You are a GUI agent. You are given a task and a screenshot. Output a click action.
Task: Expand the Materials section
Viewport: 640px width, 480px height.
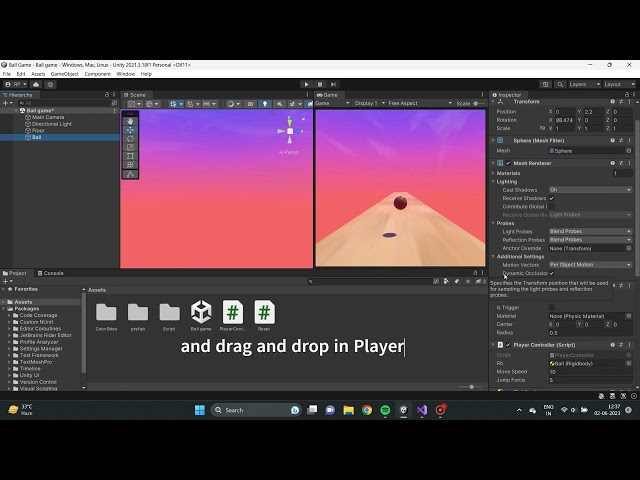pos(493,173)
